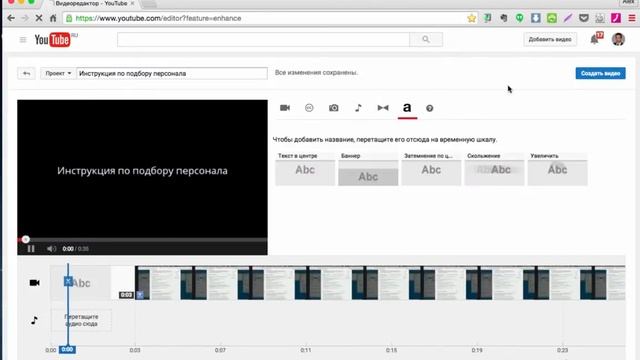Mute the preview player volume
This screenshot has width=640, height=360.
51,249
